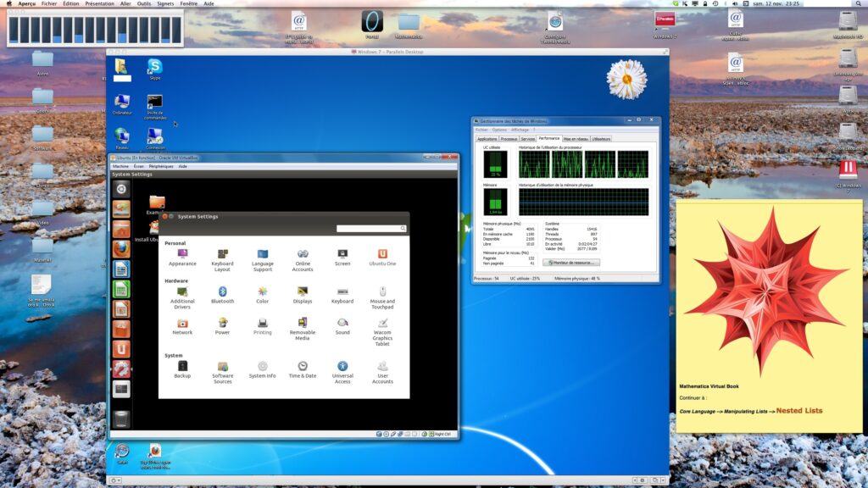The image size is (868, 488).
Task: Open Bluetooth settings in System Settings
Action: tap(222, 291)
